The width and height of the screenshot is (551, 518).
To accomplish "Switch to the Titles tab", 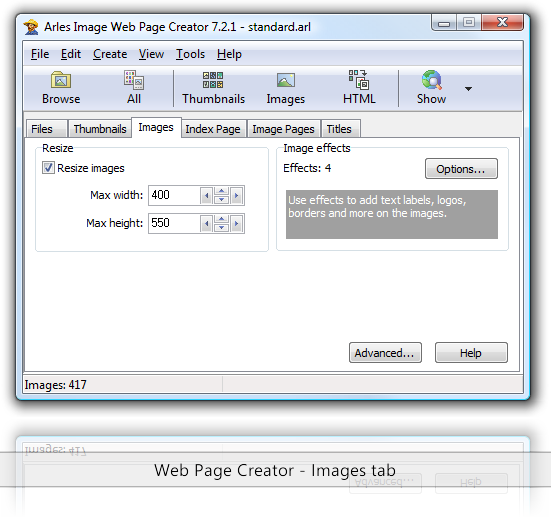I will [340, 129].
